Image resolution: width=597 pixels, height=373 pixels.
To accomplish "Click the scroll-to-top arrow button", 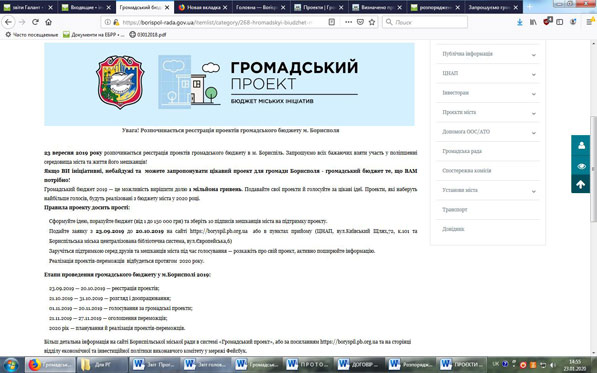I will [x=581, y=185].
